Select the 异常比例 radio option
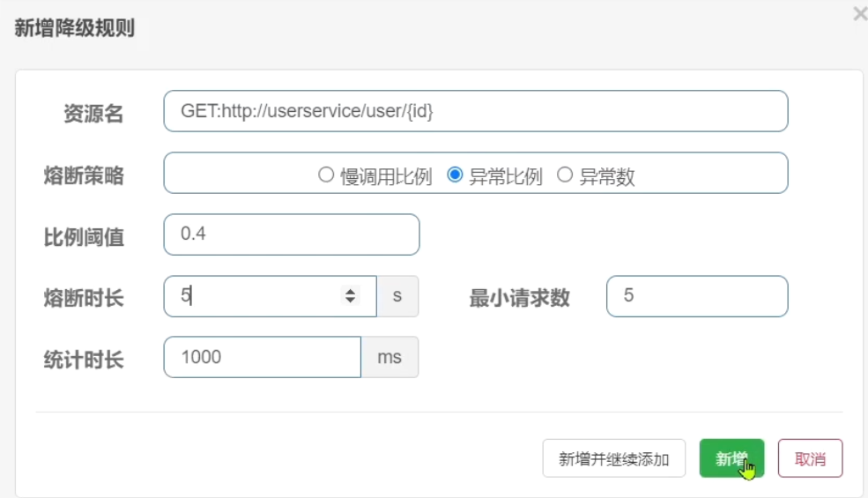Screen dimensions: 868x498 tap(455, 175)
